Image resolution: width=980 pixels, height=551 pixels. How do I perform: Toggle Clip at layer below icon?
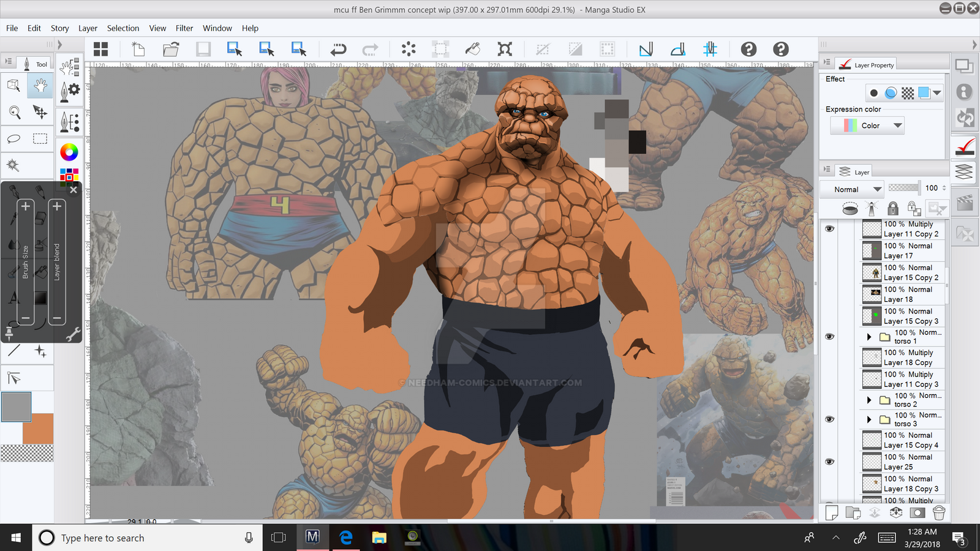pos(850,209)
